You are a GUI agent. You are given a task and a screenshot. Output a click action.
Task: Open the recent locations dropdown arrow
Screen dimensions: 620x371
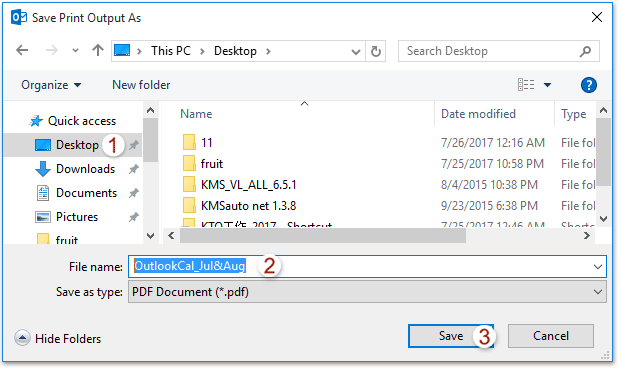point(75,51)
